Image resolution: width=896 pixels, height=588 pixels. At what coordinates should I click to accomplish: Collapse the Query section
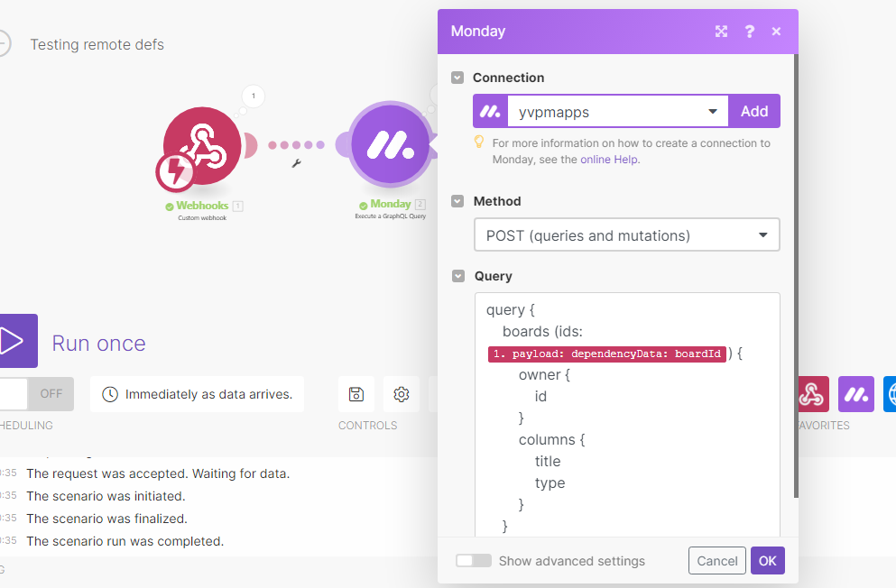click(457, 276)
